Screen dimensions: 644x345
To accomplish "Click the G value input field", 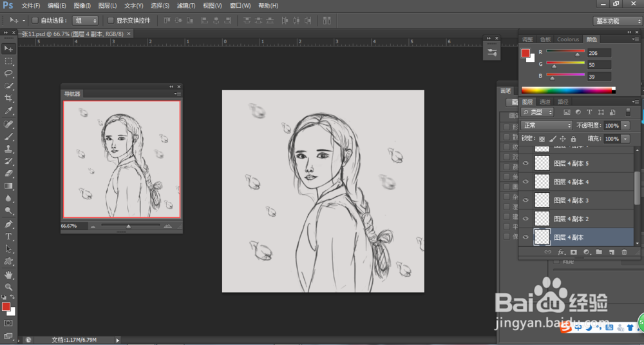I will 599,65.
